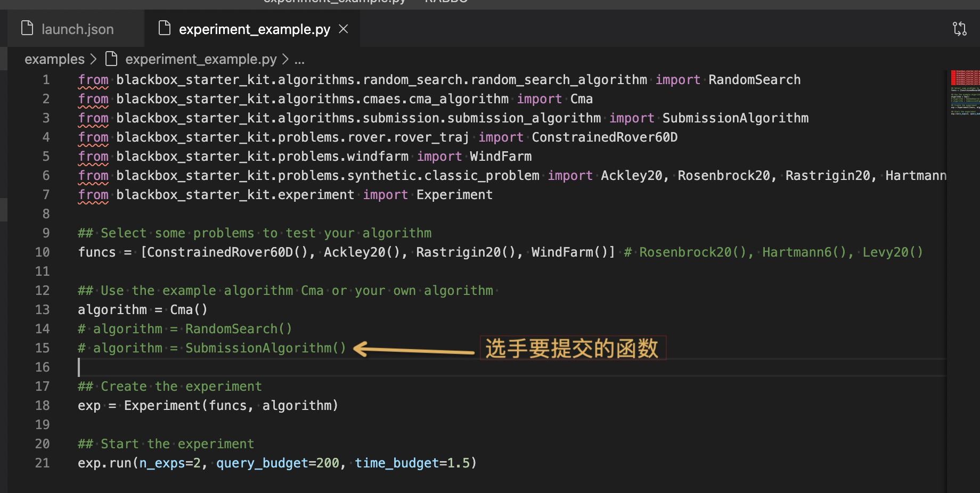The height and width of the screenshot is (493, 980).
Task: Click the breadcrumb ellipsis symbol item
Action: click(300, 60)
